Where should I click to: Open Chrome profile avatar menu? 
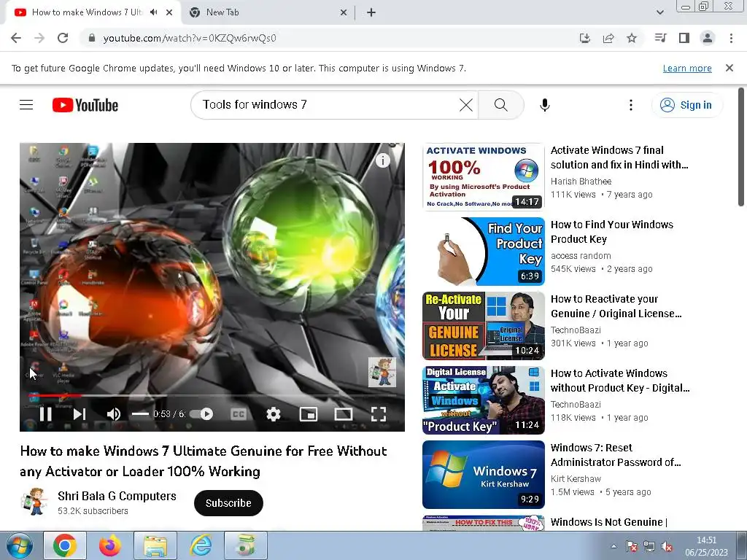(708, 38)
